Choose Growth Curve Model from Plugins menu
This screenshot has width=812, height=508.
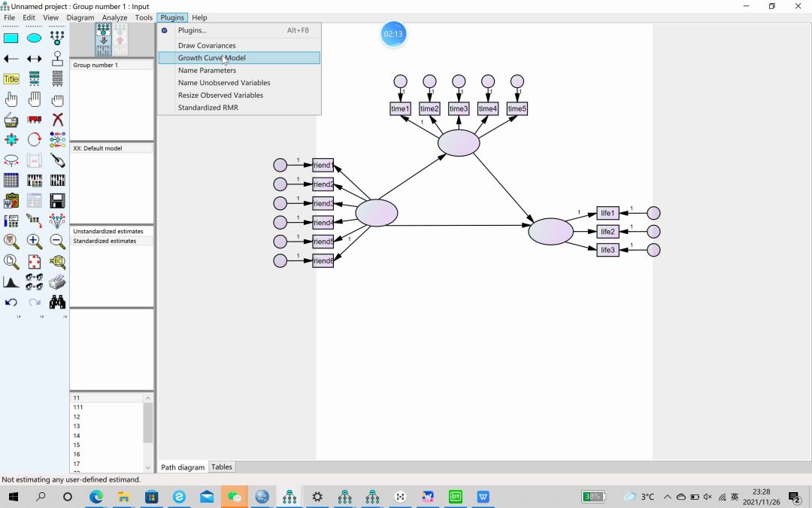(211, 58)
